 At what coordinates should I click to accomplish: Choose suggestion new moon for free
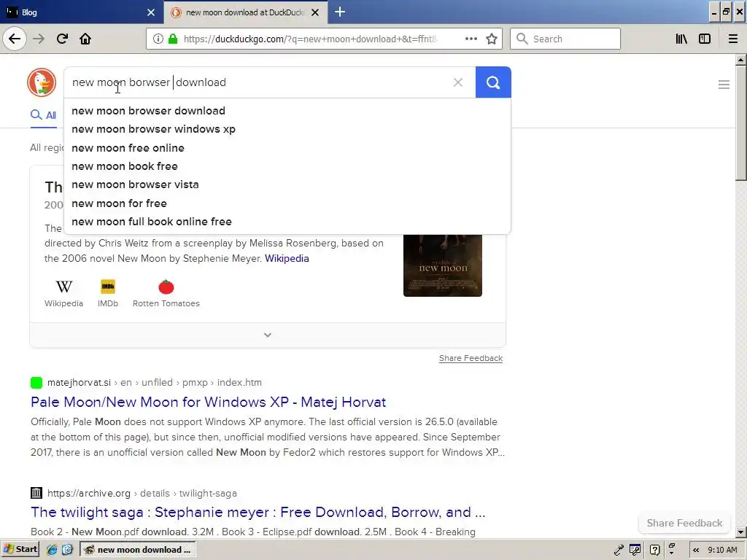tap(287, 203)
